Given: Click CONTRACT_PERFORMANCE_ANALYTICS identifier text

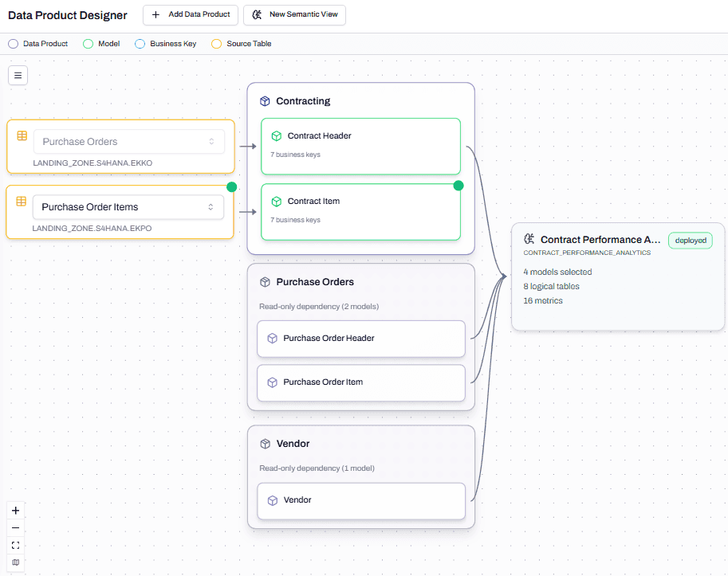Looking at the screenshot, I should click(587, 253).
